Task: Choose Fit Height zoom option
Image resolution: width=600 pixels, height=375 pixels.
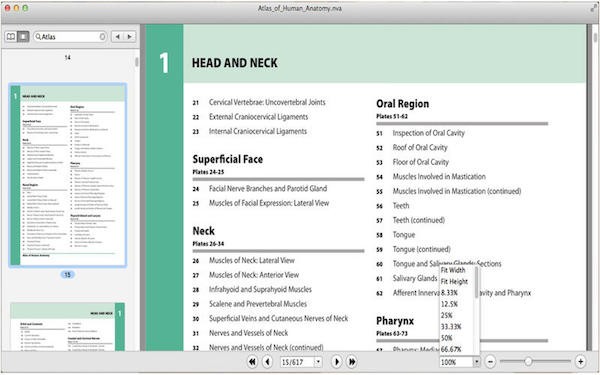Action: click(454, 282)
